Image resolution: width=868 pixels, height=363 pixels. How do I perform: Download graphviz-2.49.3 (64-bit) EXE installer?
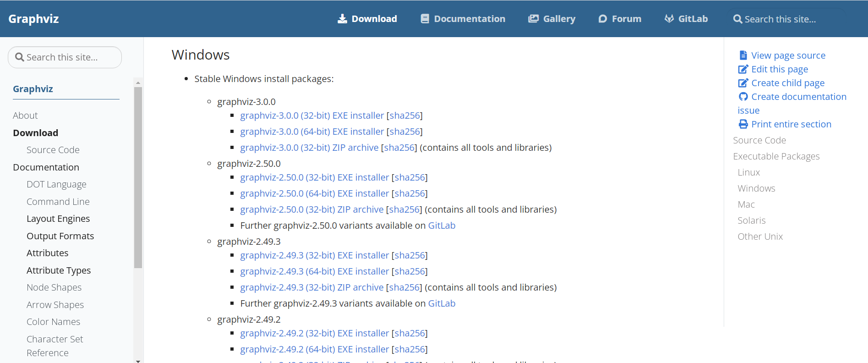[x=315, y=271]
